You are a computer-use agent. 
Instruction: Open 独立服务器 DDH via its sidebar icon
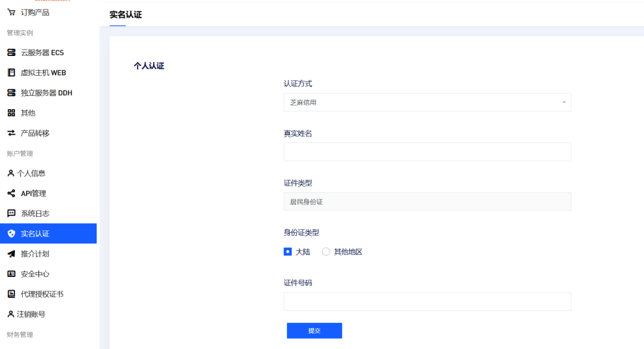click(x=12, y=92)
